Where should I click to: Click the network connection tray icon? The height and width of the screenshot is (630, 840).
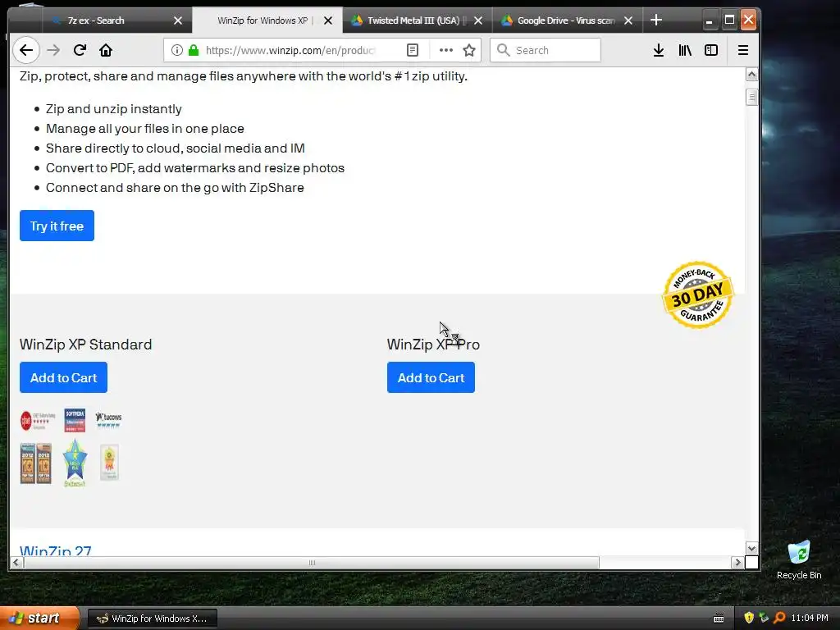(764, 618)
